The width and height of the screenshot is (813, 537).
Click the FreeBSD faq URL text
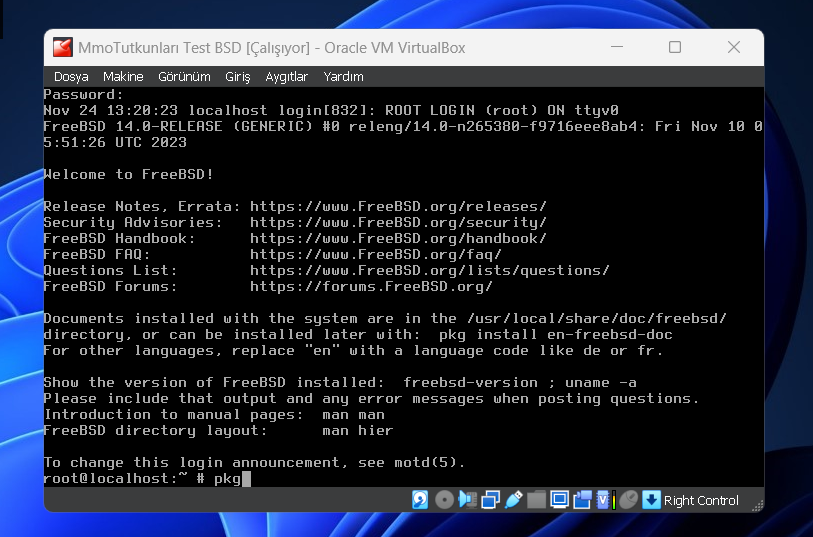[376, 255]
